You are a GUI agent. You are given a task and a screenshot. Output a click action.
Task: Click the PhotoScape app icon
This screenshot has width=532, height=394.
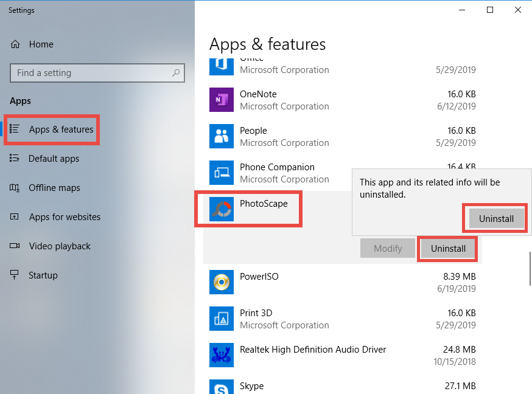click(222, 209)
